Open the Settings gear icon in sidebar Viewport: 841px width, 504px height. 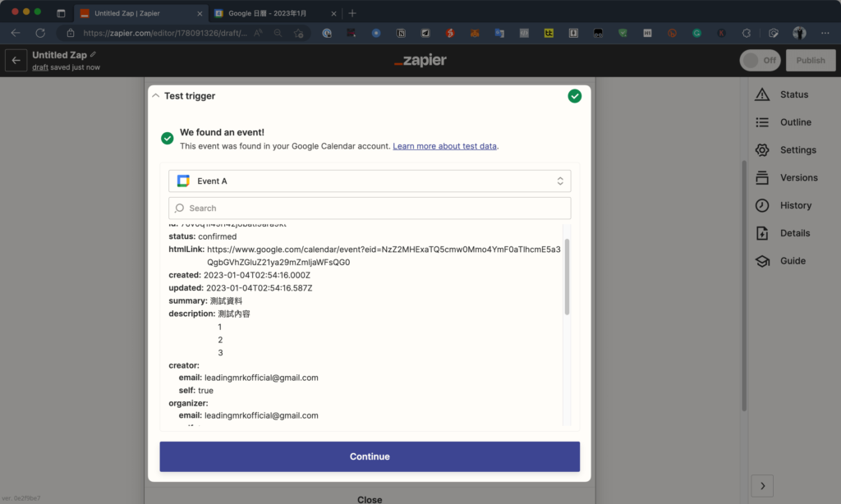(762, 150)
